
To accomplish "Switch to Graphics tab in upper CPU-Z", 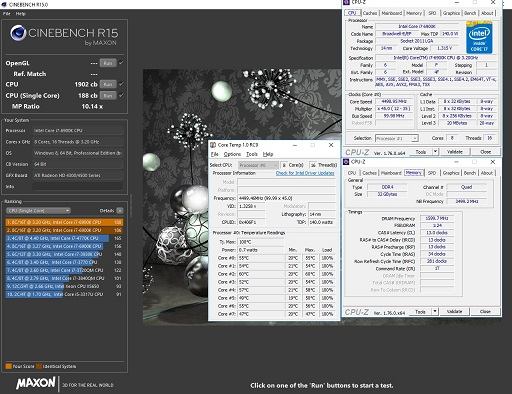I will [451, 13].
